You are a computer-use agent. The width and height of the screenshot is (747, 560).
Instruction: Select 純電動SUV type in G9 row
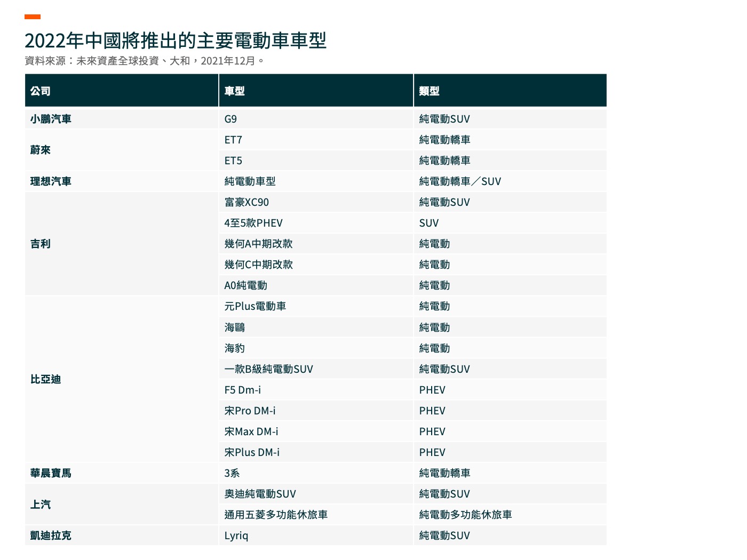(510, 119)
